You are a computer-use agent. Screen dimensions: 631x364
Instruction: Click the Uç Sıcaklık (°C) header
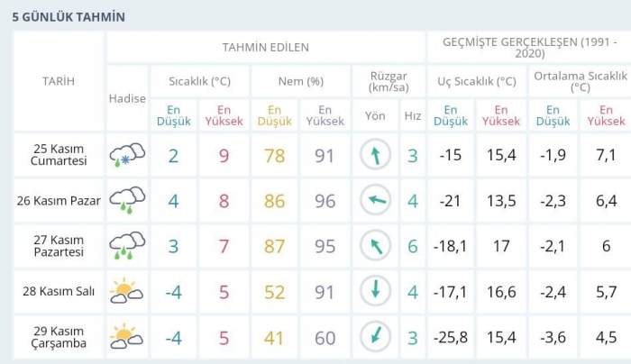pyautogui.click(x=476, y=81)
